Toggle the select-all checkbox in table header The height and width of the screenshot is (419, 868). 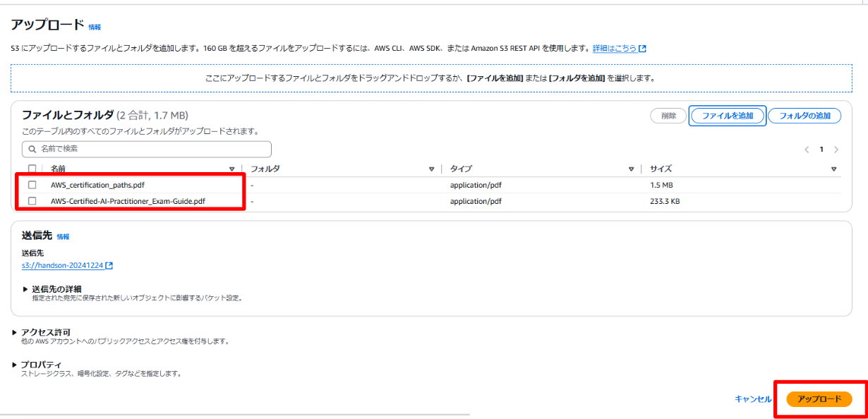(x=32, y=169)
